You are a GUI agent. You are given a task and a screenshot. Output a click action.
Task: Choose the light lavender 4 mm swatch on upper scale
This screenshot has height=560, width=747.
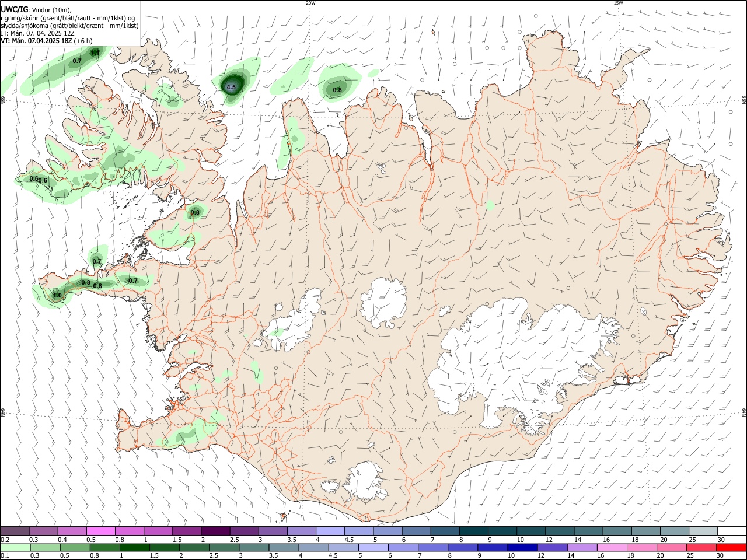(x=330, y=531)
